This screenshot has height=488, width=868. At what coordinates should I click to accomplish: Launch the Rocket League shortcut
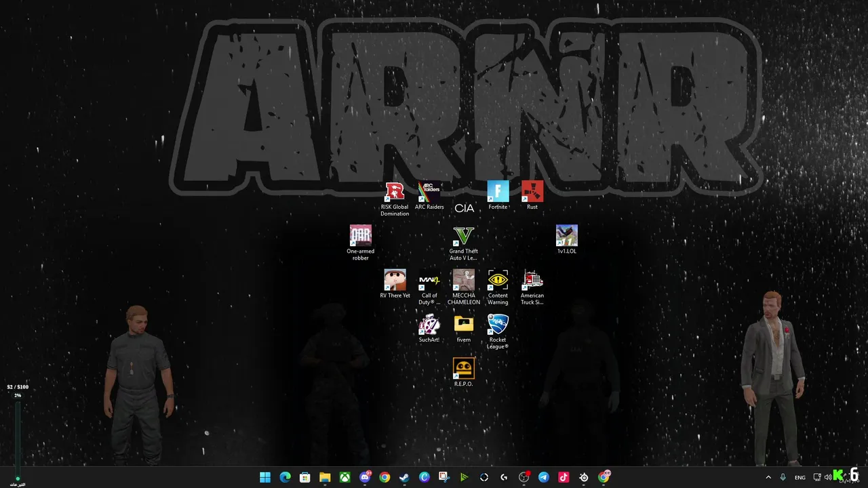[x=498, y=331]
